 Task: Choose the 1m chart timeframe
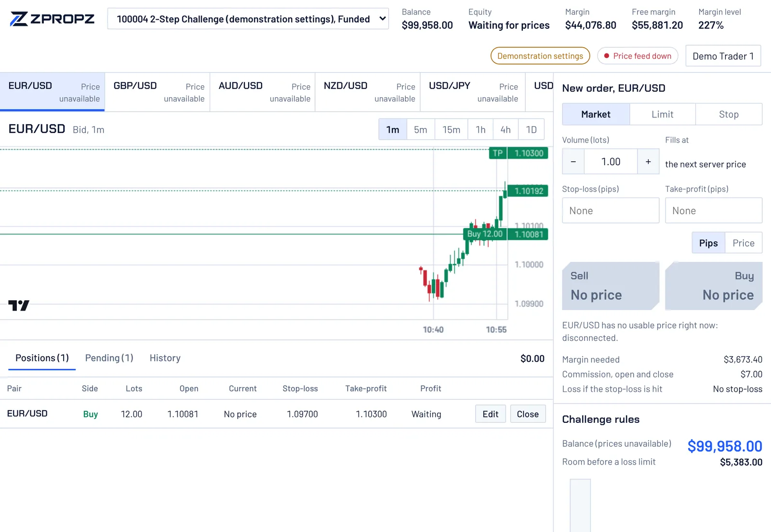coord(393,130)
